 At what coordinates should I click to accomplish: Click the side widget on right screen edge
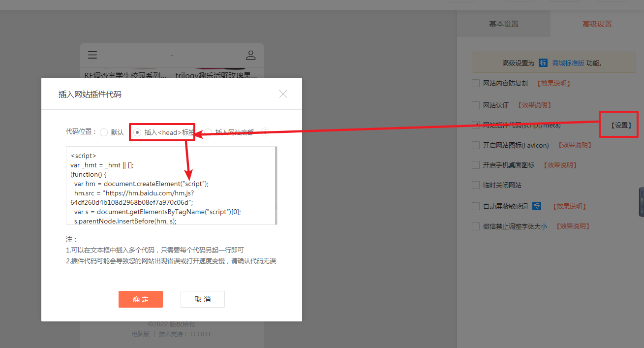tap(642, 202)
